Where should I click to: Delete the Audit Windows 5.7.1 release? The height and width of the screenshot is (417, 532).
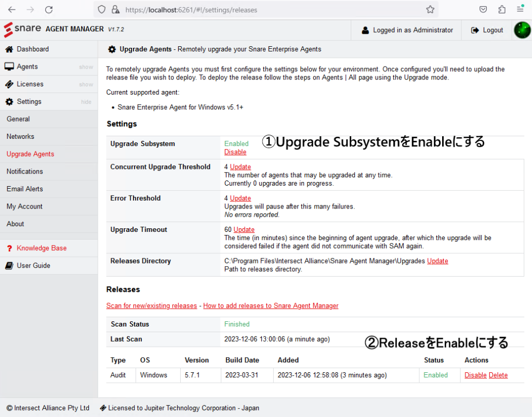(x=498, y=375)
